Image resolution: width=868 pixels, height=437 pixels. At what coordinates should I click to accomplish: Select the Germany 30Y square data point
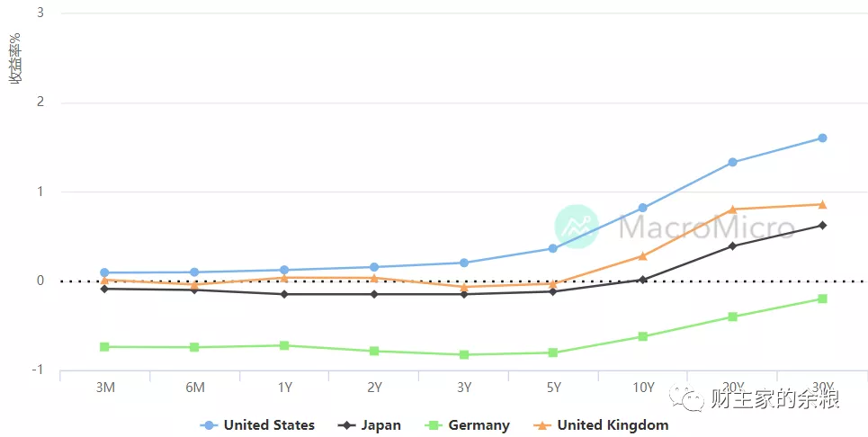822,299
